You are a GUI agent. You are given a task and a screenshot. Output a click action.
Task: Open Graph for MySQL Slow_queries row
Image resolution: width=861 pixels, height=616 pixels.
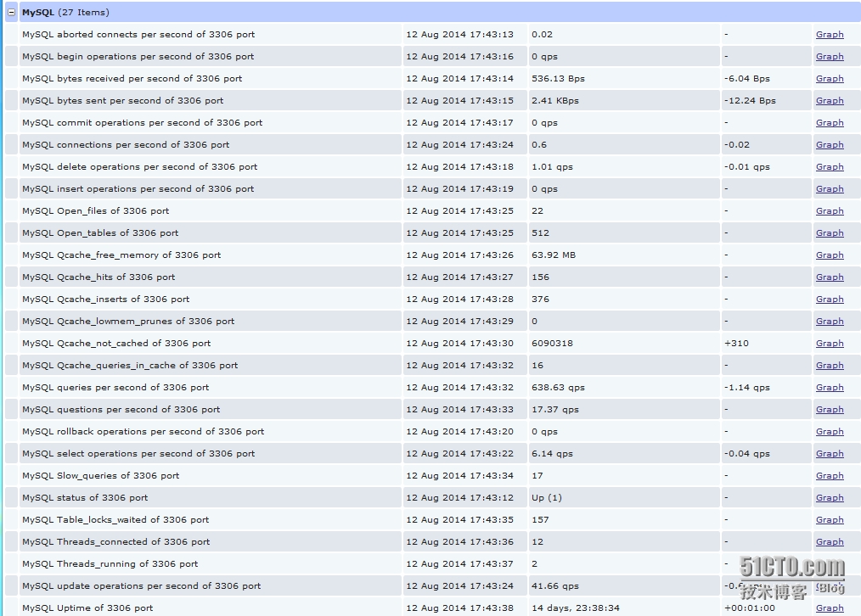point(829,476)
